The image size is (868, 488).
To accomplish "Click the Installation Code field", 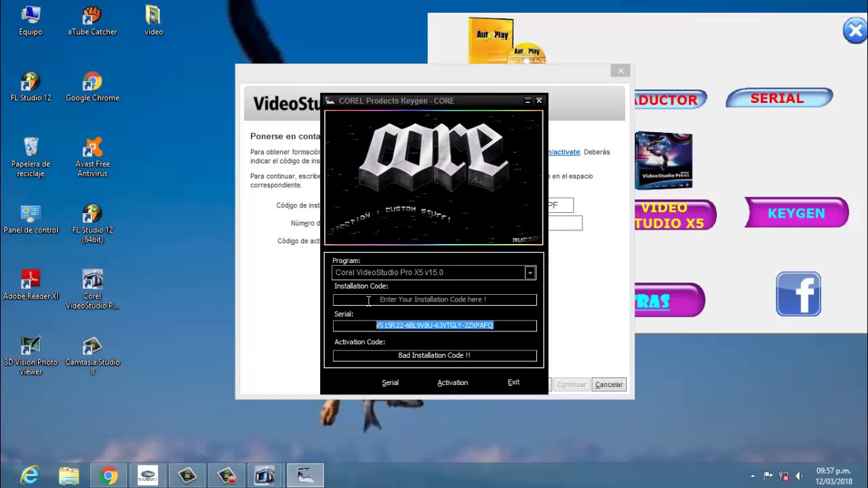I will point(435,300).
